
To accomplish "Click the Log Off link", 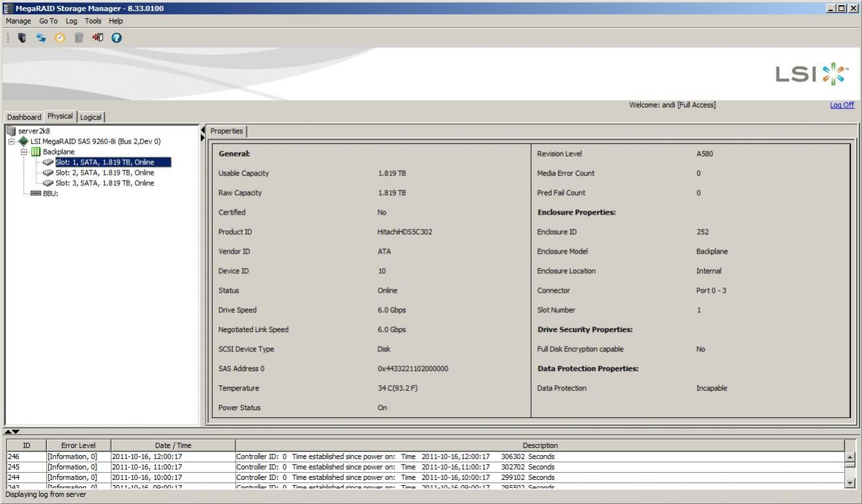I will (x=842, y=105).
